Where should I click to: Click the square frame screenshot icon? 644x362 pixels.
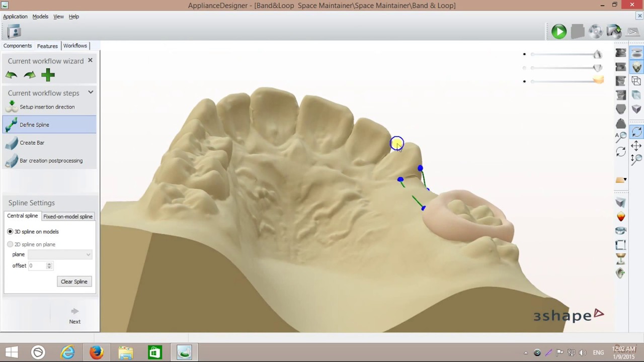621,245
